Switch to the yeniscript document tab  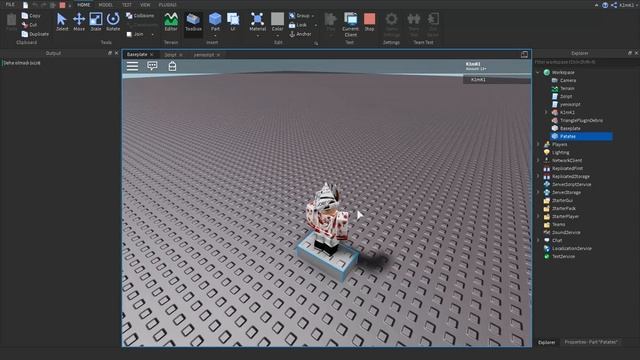(x=204, y=55)
